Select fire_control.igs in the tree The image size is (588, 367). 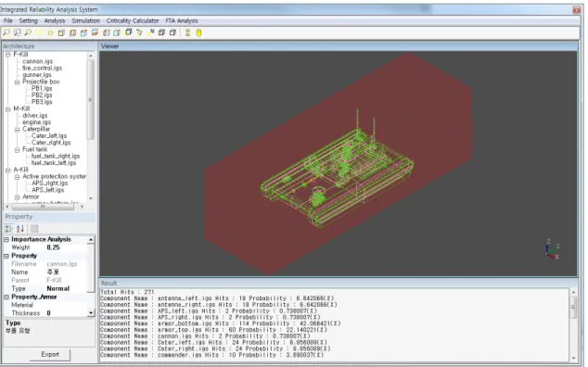pos(42,68)
